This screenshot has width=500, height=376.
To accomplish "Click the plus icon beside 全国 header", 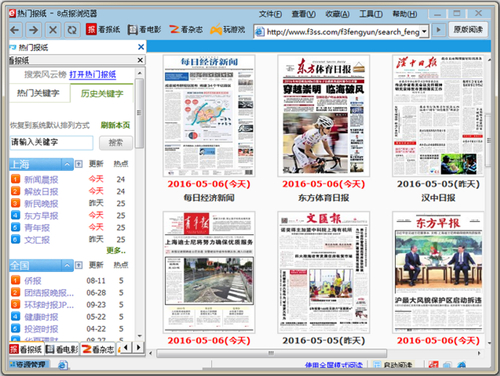I will pyautogui.click(x=79, y=265).
